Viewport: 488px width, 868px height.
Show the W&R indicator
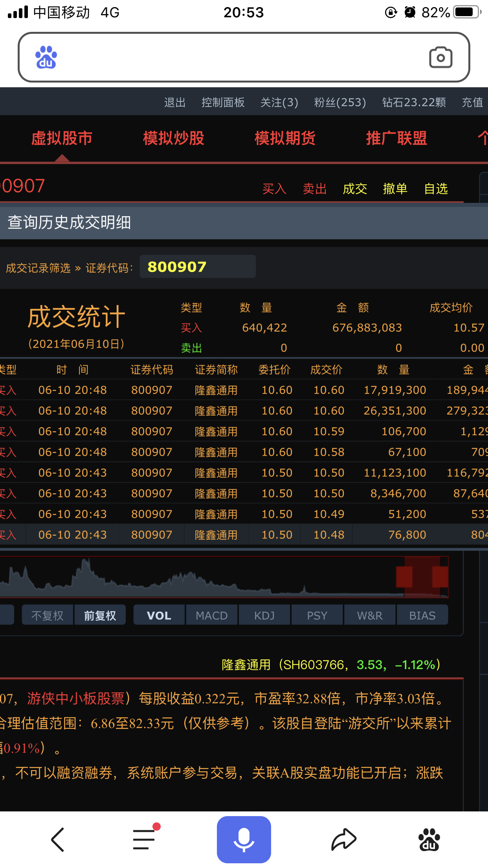[x=369, y=615]
